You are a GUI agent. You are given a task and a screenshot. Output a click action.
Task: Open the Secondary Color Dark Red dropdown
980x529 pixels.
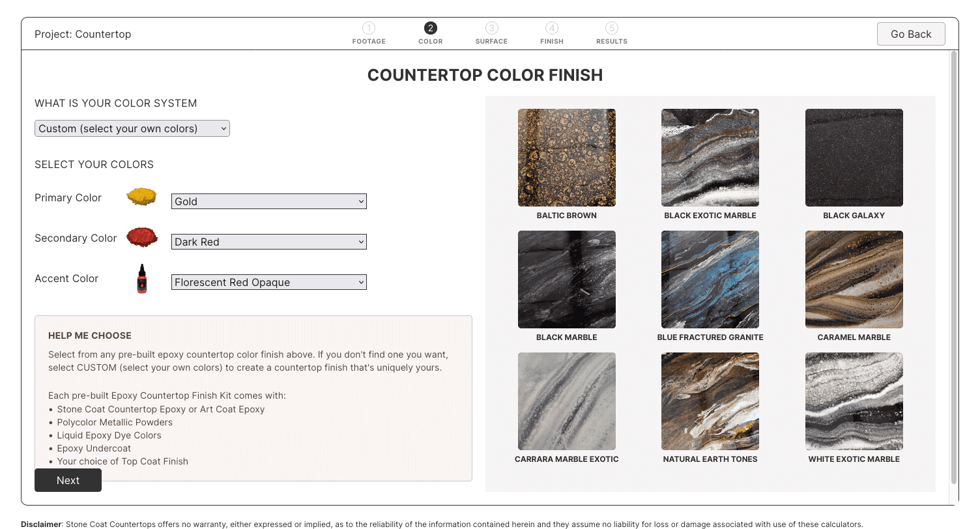268,242
